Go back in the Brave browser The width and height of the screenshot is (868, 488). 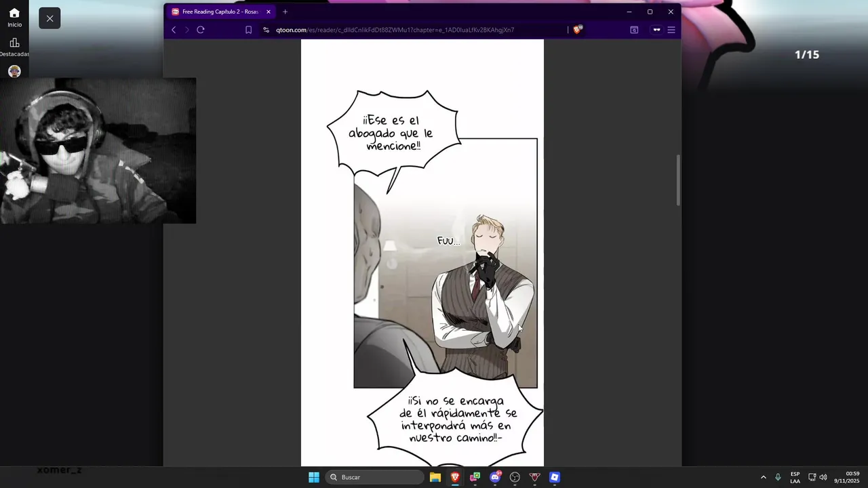(174, 30)
